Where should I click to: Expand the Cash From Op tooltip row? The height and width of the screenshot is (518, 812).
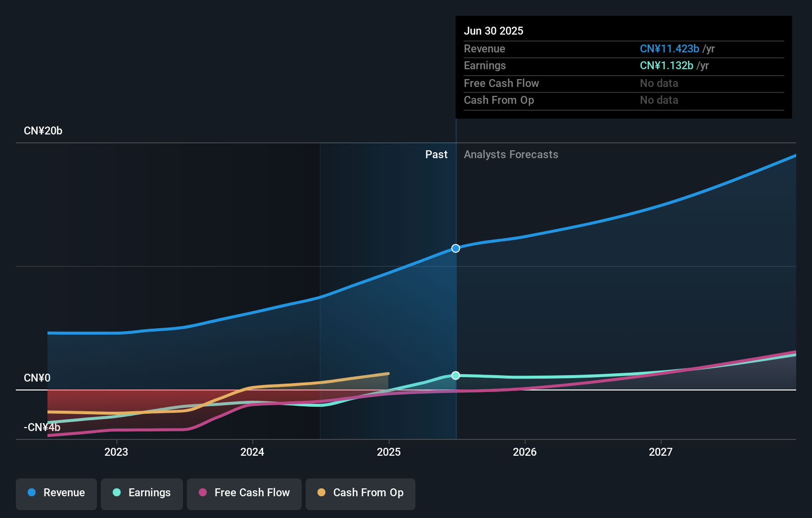pos(498,100)
